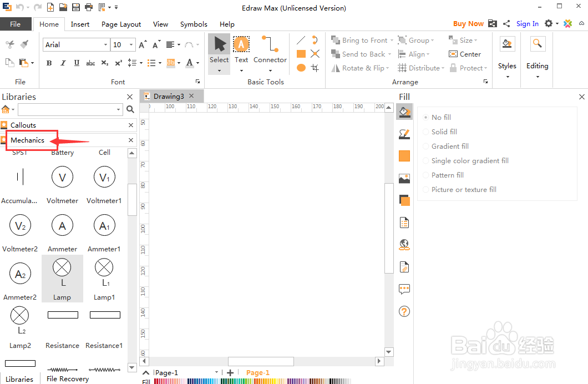The image size is (588, 384).
Task: Open the Arial font name dropdown
Action: click(105, 44)
